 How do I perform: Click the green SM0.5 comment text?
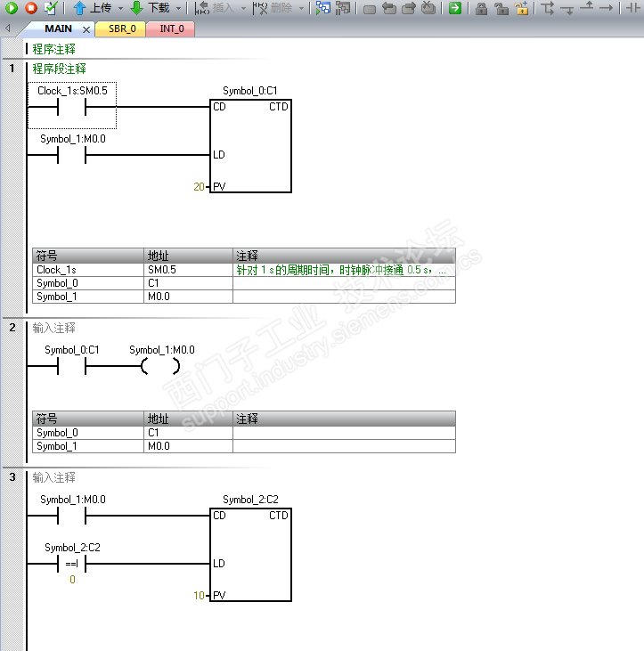tap(341, 270)
